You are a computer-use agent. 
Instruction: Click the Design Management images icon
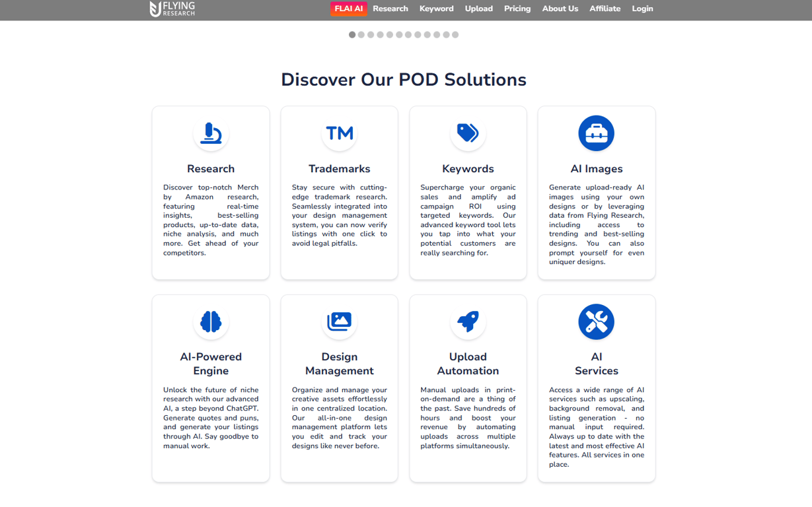pos(340,321)
